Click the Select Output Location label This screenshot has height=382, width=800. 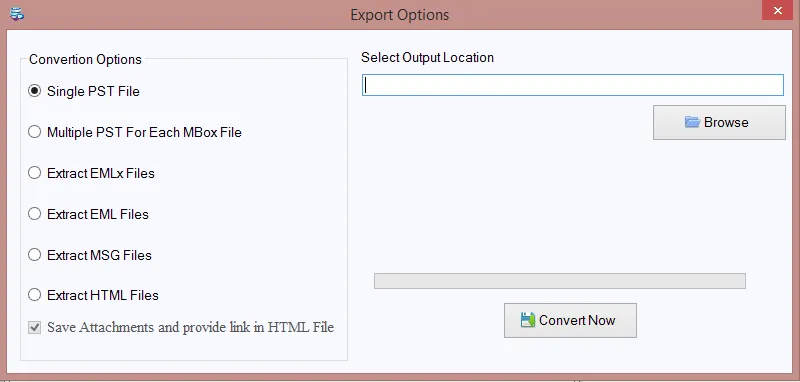click(x=428, y=58)
